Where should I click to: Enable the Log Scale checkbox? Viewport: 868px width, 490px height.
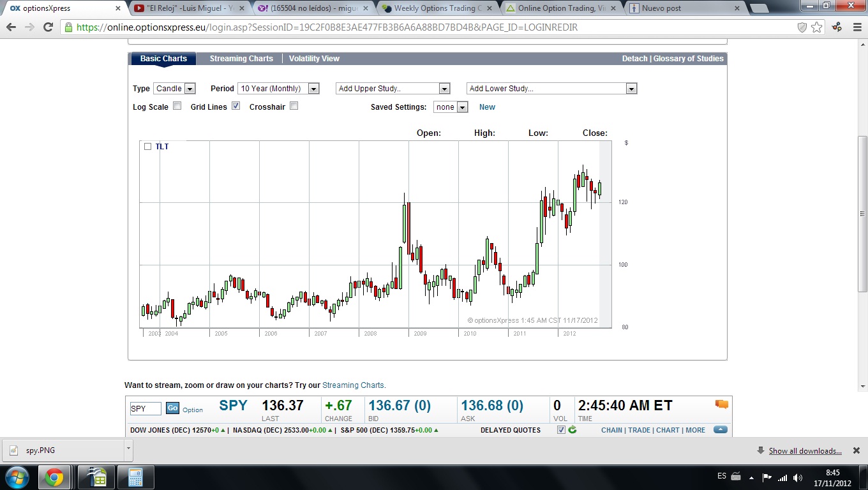point(177,106)
